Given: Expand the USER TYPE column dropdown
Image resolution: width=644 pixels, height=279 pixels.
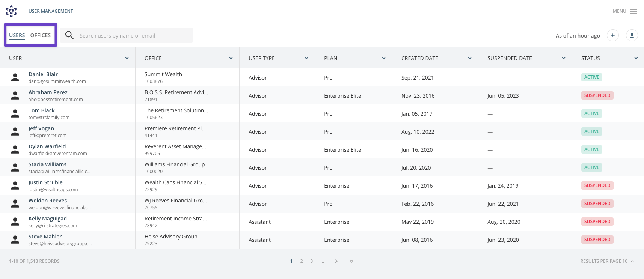Looking at the screenshot, I should tap(306, 58).
